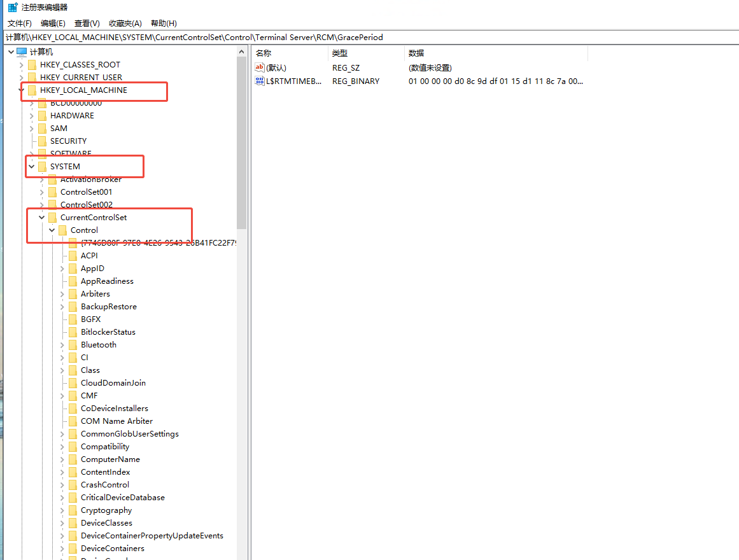Click the 计算机 computer icon

[22, 52]
